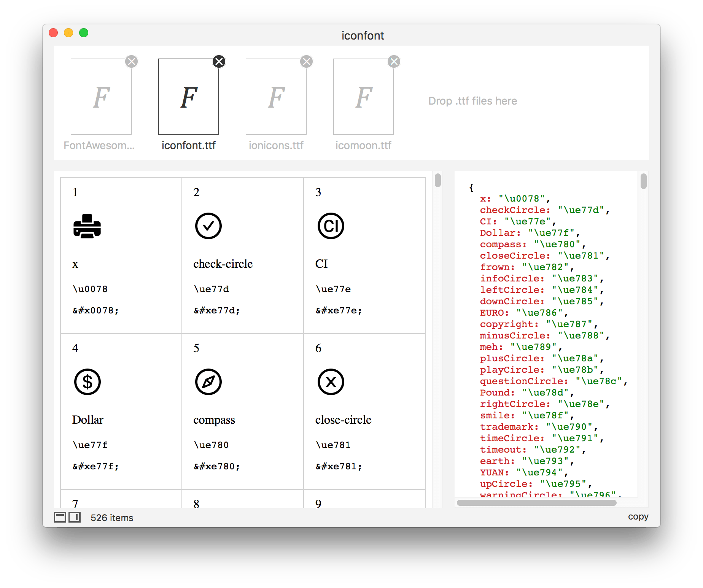The height and width of the screenshot is (588, 703).
Task: Select the iconfont.ttf font thumbnail
Action: point(189,97)
